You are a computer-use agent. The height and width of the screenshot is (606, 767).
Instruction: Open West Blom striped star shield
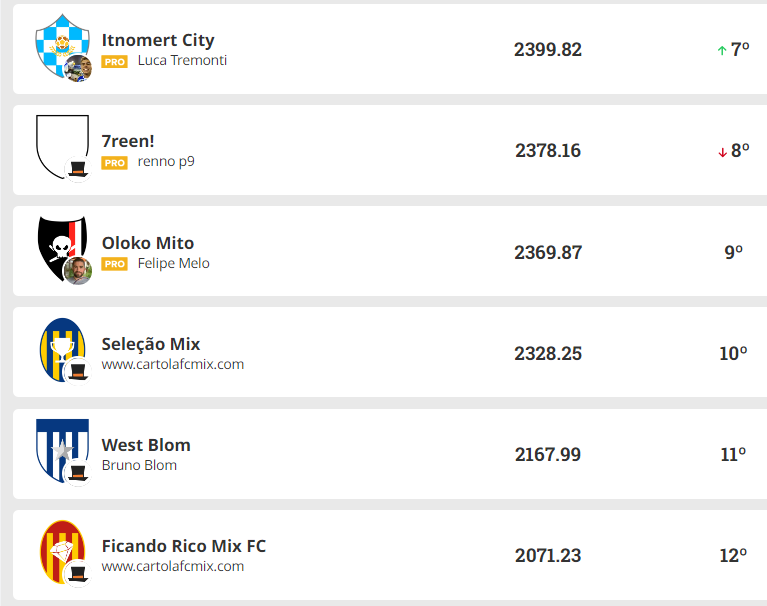click(x=62, y=450)
